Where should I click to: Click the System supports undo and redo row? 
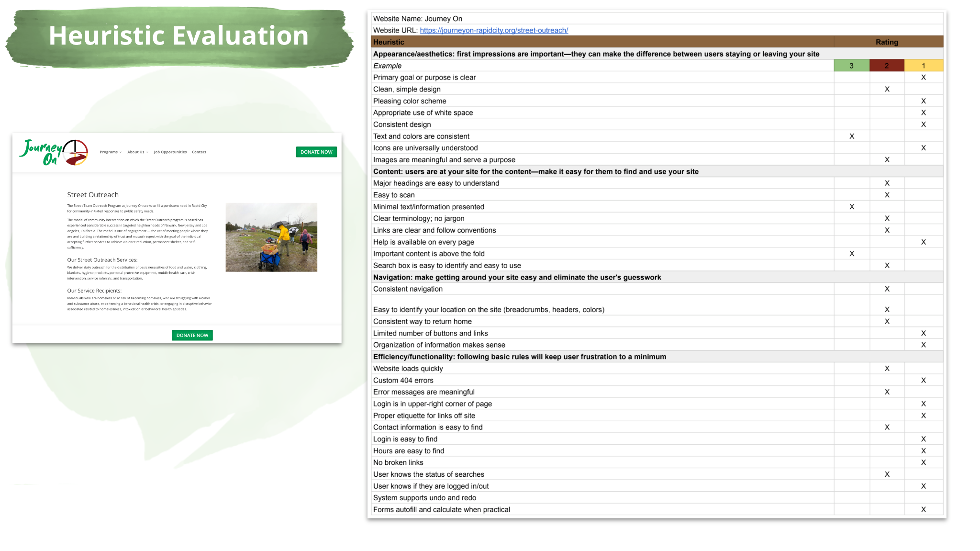point(424,498)
